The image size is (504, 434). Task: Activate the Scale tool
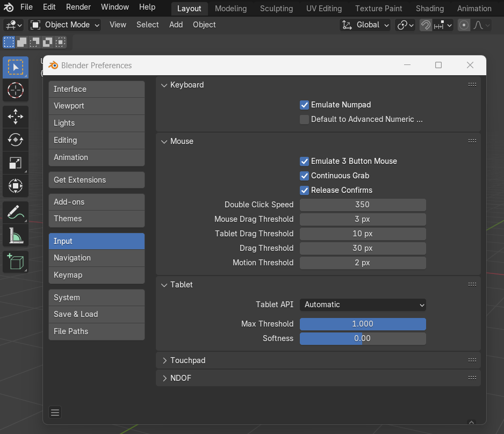tap(16, 163)
